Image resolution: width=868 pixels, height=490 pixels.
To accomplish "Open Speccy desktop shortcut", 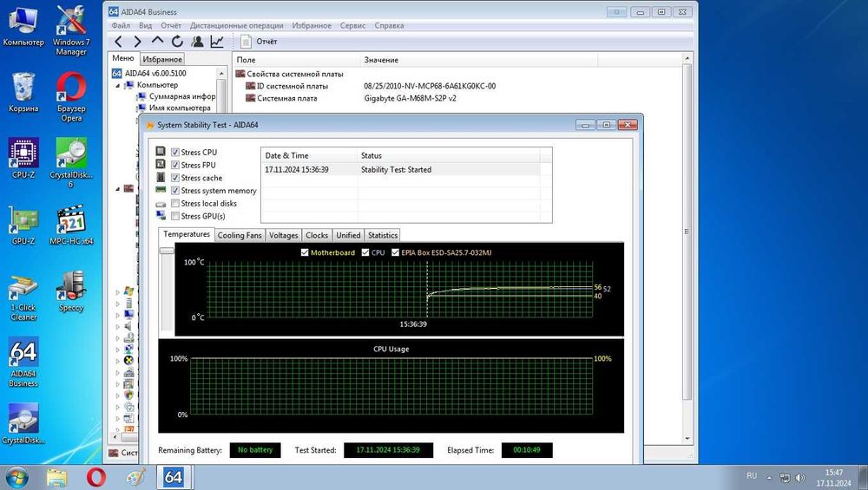I will tap(71, 291).
